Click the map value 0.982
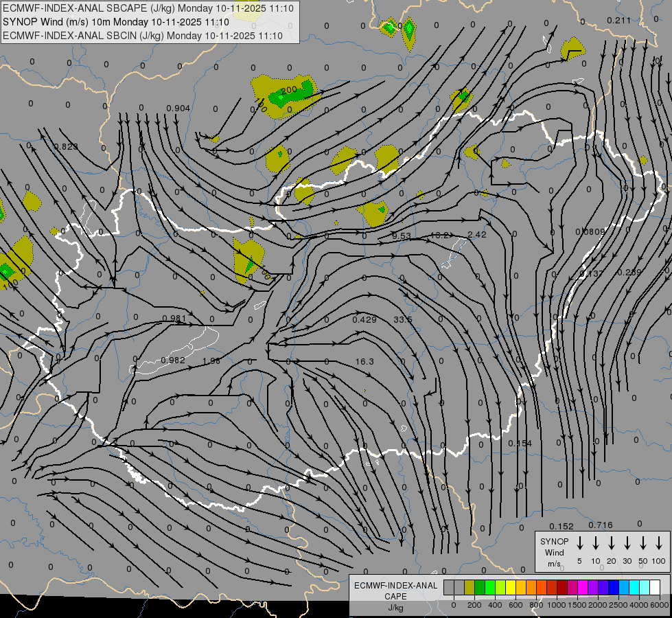672x618 pixels. pos(173,360)
